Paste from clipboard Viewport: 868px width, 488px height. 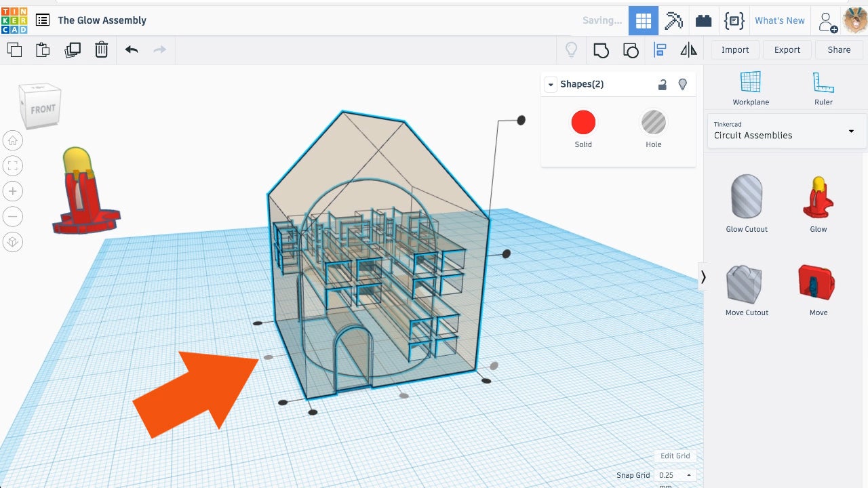[43, 49]
